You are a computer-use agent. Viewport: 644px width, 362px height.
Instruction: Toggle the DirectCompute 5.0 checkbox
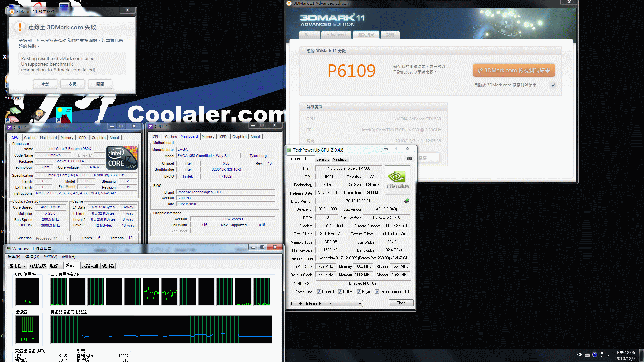pos(377,292)
